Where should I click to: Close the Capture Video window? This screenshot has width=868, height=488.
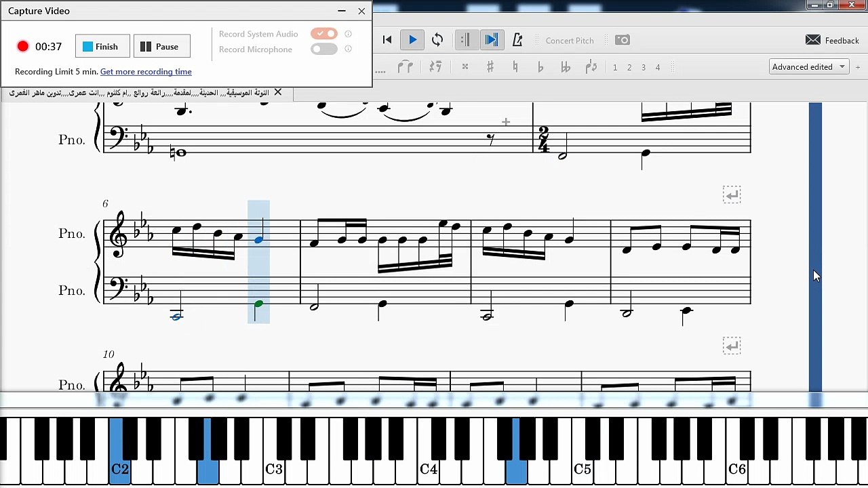click(x=361, y=11)
